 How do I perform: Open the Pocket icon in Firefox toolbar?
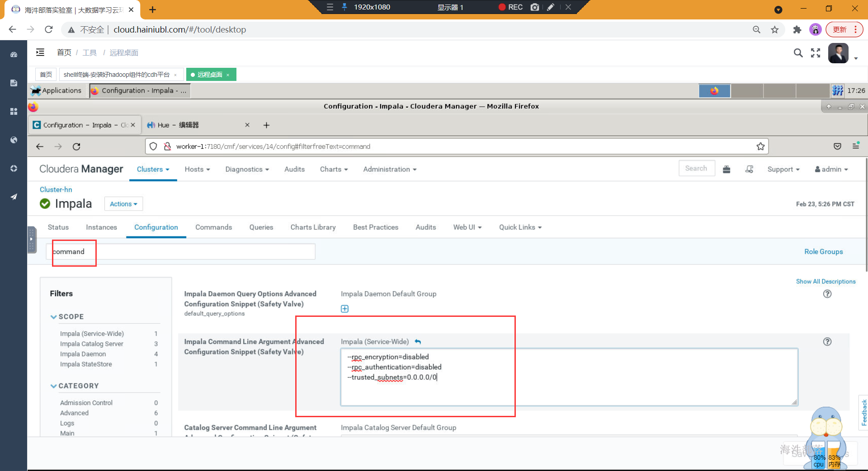[x=837, y=146]
